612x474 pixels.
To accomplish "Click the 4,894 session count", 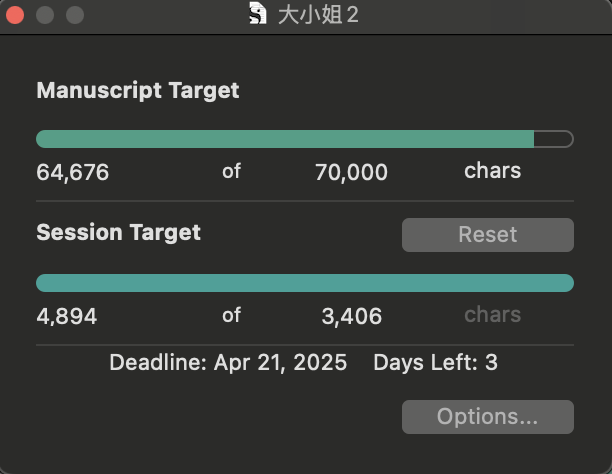I will pyautogui.click(x=66, y=316).
